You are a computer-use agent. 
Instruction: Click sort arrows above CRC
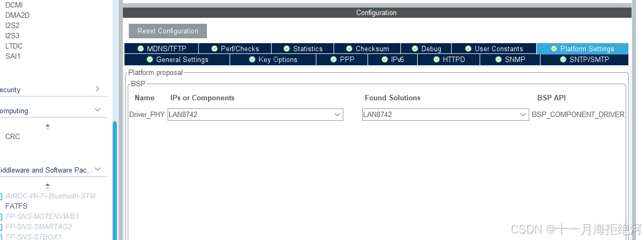(47, 127)
